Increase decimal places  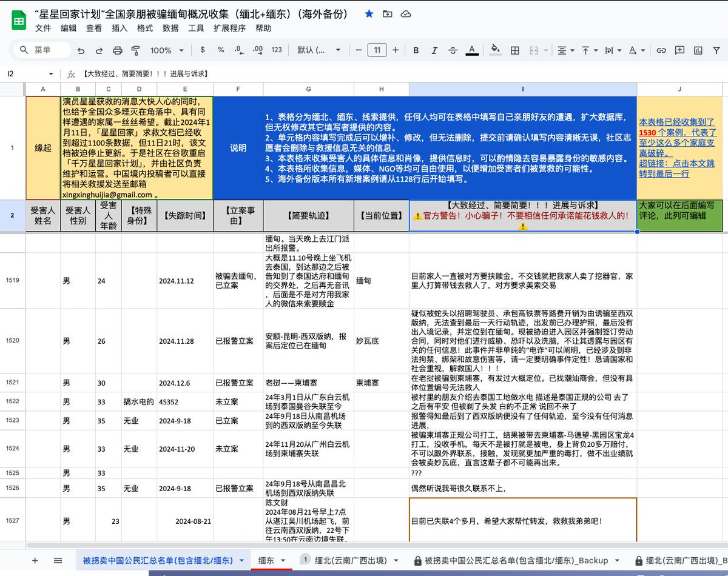[258, 50]
